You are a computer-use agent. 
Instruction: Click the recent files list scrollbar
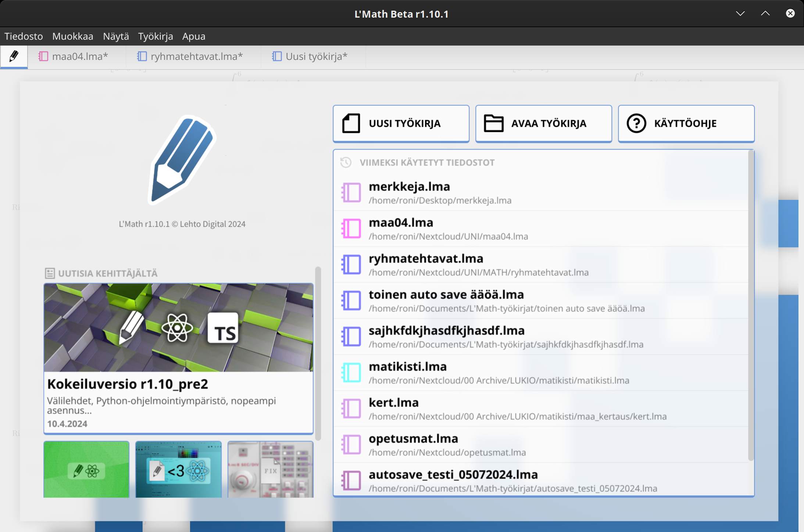[x=751, y=305]
